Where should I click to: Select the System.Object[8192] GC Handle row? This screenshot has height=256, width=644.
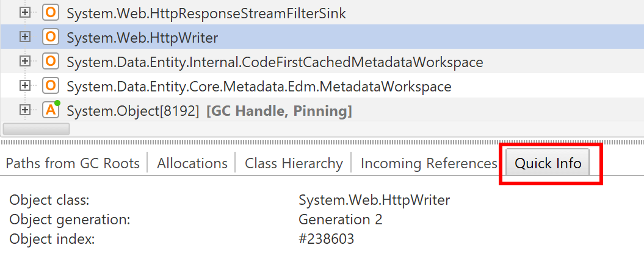[x=322, y=110]
